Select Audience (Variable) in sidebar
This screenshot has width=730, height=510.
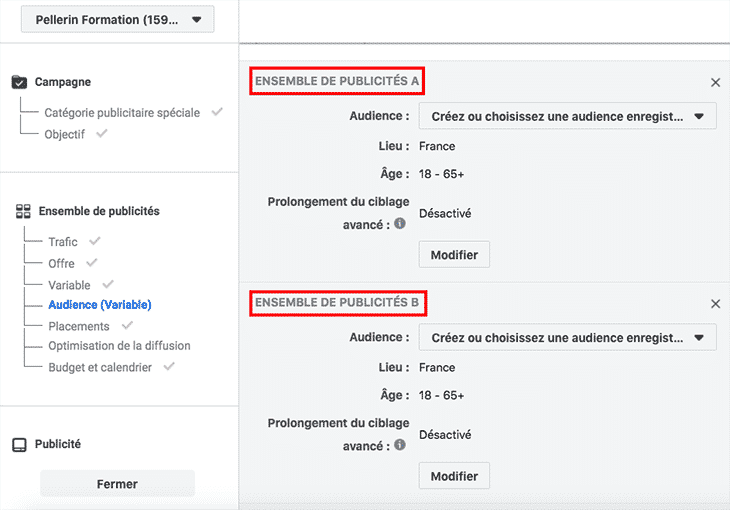100,305
